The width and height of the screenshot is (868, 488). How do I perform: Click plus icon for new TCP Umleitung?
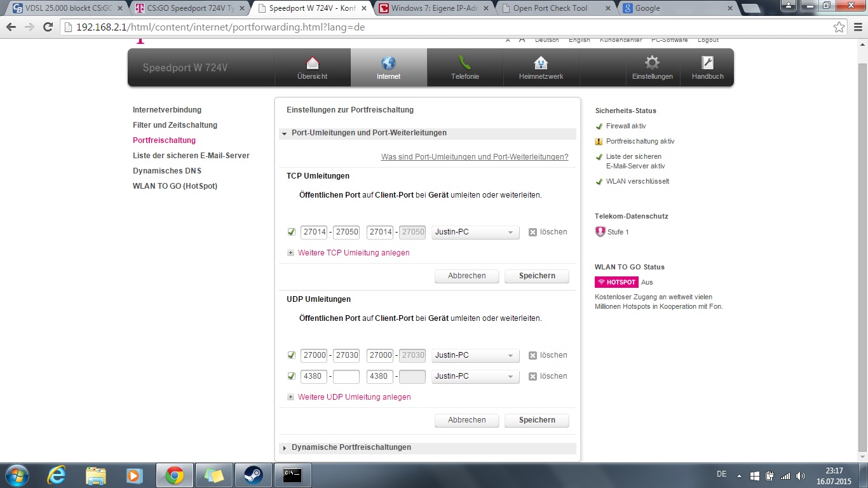click(x=291, y=253)
